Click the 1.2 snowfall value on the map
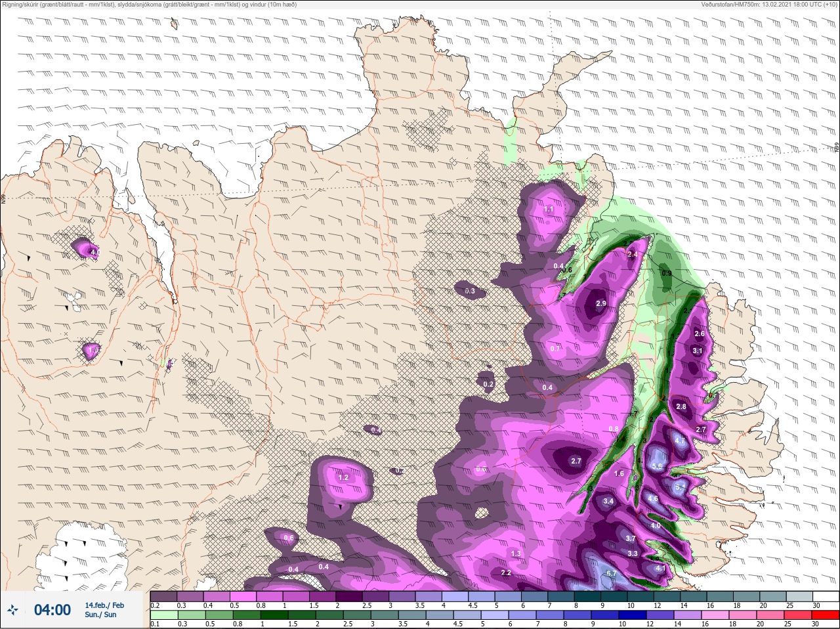This screenshot has height=629, width=840. coord(343,477)
